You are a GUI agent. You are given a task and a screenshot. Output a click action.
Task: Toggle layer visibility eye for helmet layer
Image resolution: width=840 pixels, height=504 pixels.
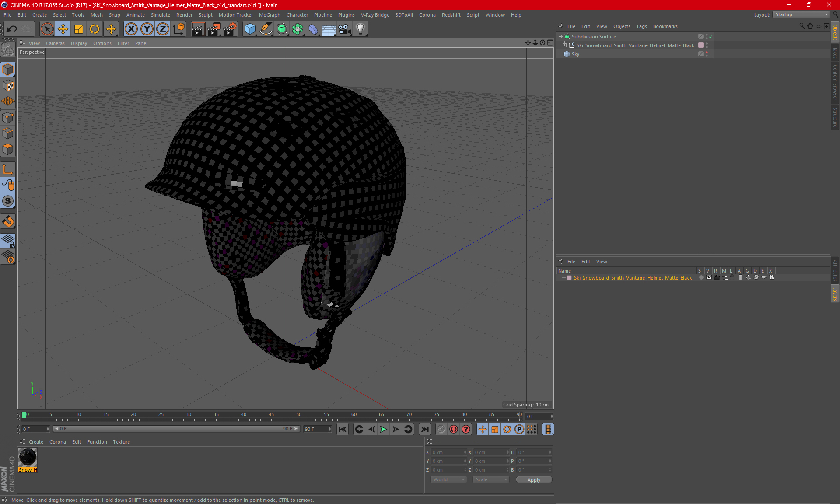tap(709, 277)
